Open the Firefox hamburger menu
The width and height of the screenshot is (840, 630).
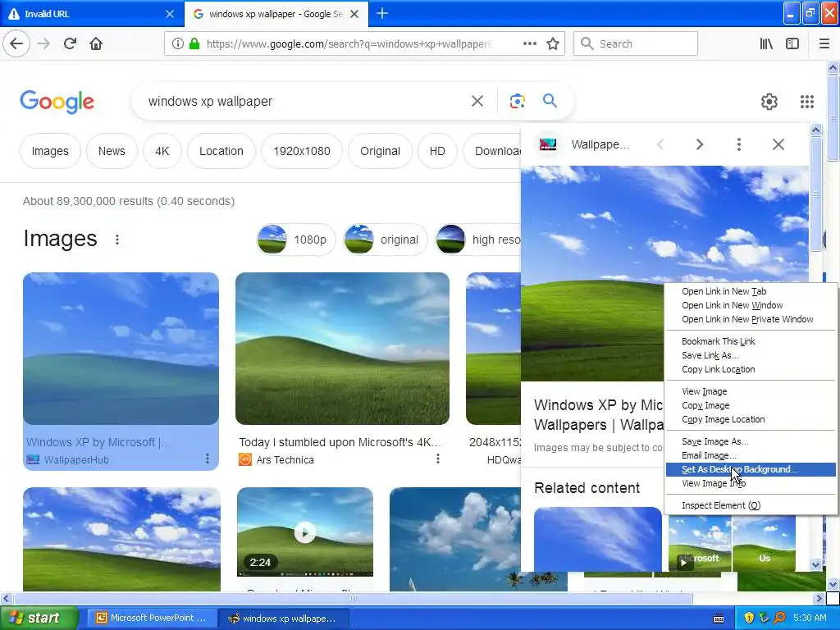[x=824, y=43]
